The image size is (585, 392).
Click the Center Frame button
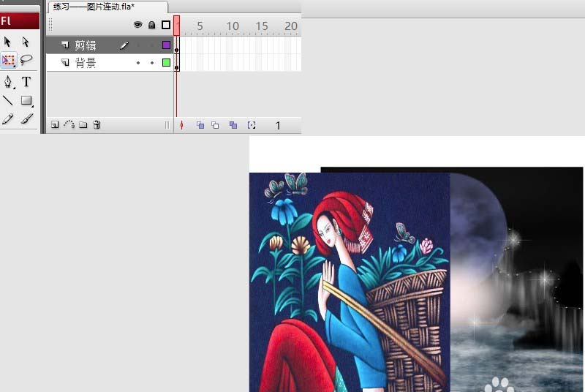coord(181,125)
